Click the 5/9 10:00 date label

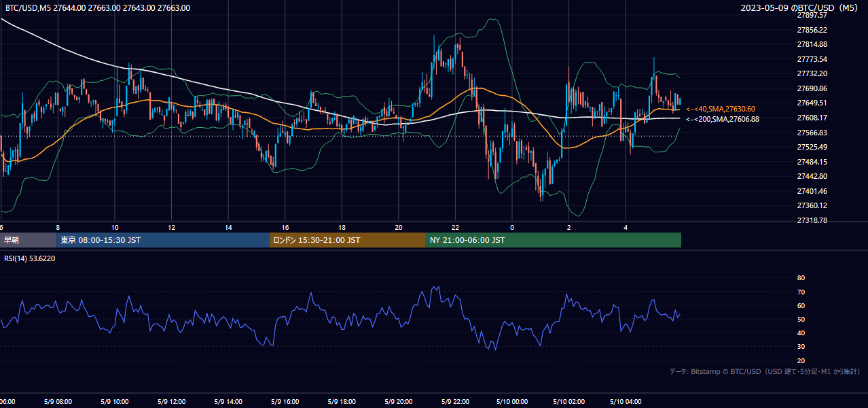coord(115,402)
